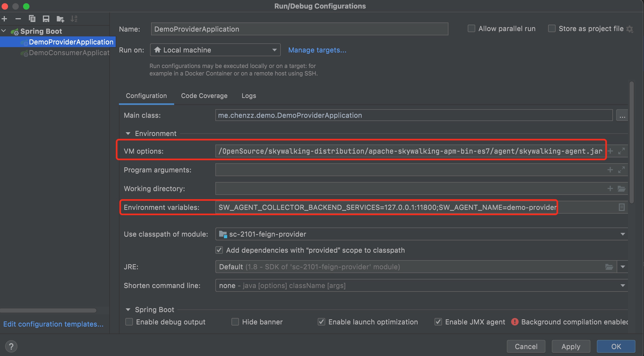Click the help question mark button
This screenshot has width=644, height=356.
11,347
